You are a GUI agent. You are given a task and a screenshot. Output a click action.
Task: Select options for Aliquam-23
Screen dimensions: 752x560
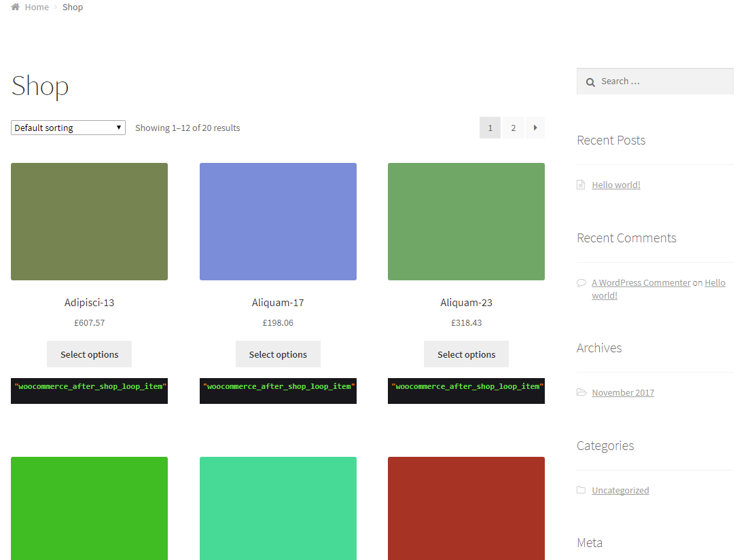[466, 354]
